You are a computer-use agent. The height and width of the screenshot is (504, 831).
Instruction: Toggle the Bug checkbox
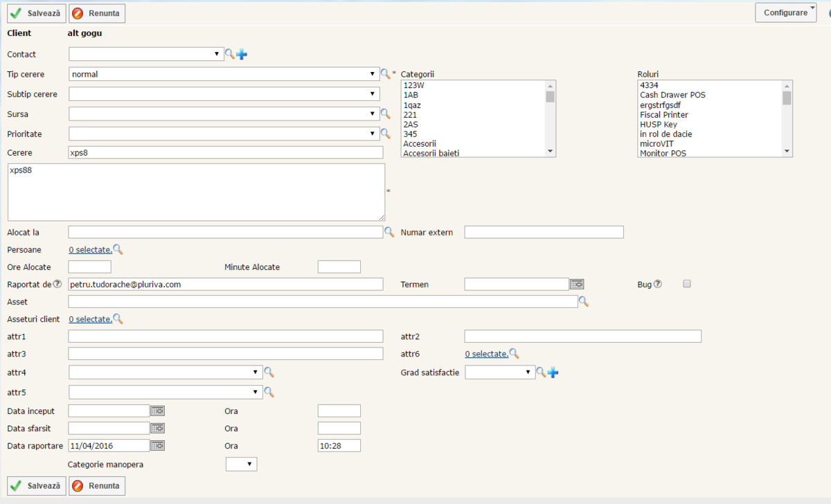(x=687, y=284)
